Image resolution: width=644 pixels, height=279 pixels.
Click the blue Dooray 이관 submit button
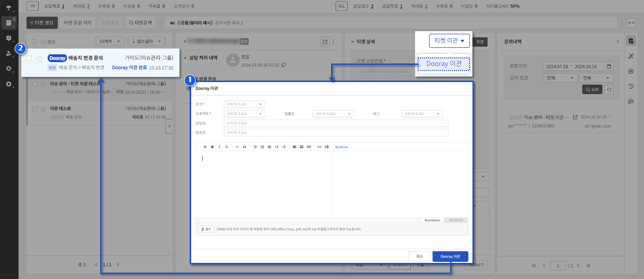tap(450, 256)
